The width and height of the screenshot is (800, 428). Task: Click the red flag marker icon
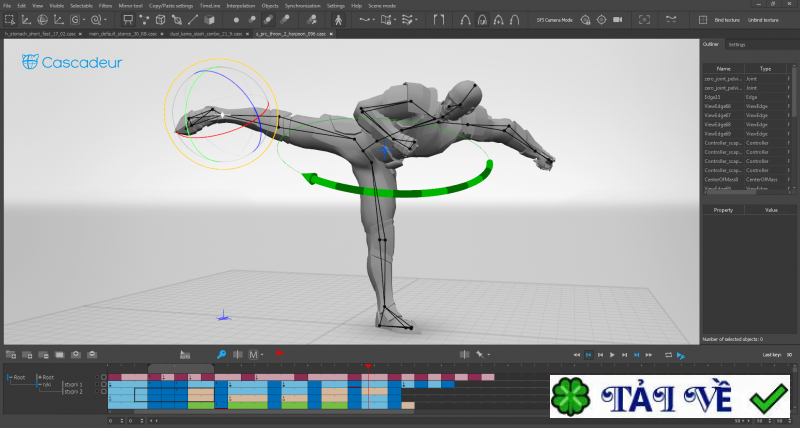279,354
